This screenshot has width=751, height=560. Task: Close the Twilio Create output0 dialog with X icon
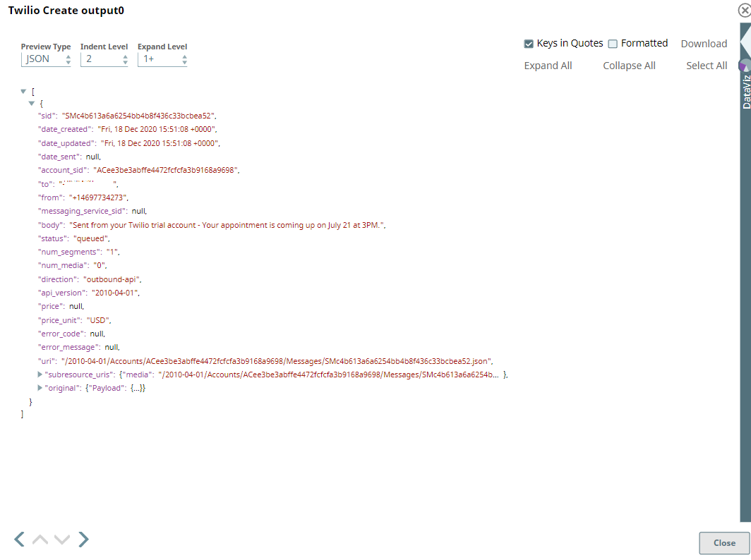click(x=745, y=10)
